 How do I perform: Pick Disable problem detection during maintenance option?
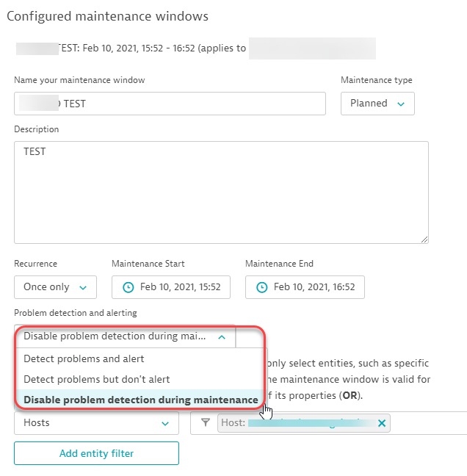[140, 400]
